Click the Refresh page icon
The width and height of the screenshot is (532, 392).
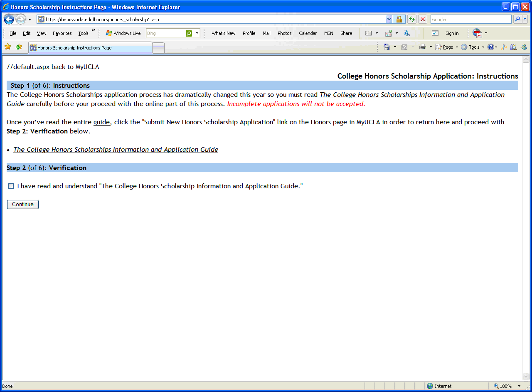tap(411, 20)
